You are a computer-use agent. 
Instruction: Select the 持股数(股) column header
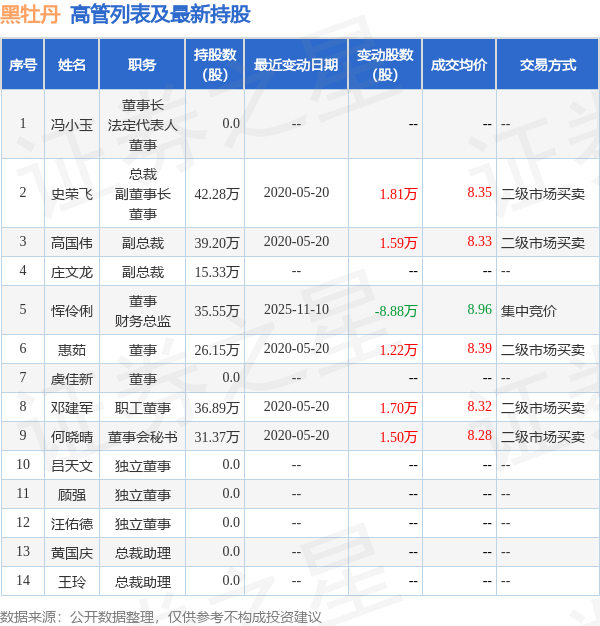coord(215,64)
